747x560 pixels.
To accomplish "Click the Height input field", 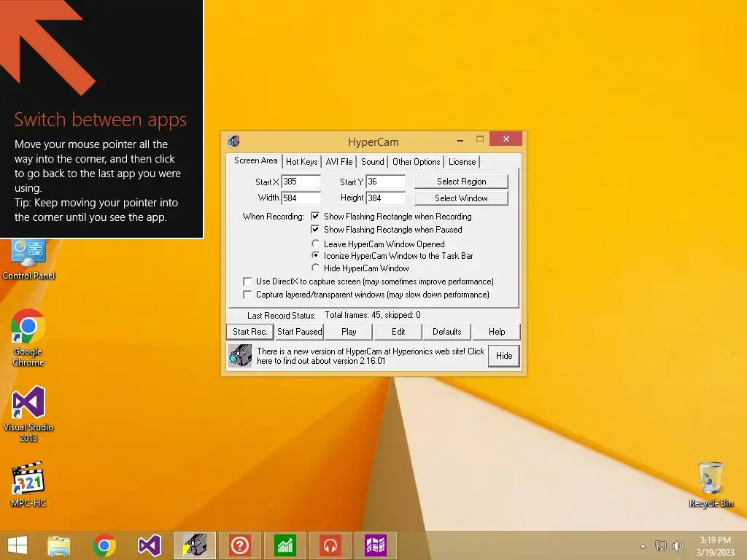I will pos(386,198).
